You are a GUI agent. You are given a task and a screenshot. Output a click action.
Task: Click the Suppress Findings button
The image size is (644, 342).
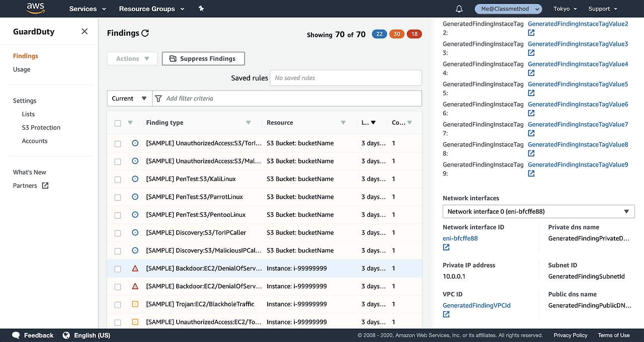coord(203,59)
